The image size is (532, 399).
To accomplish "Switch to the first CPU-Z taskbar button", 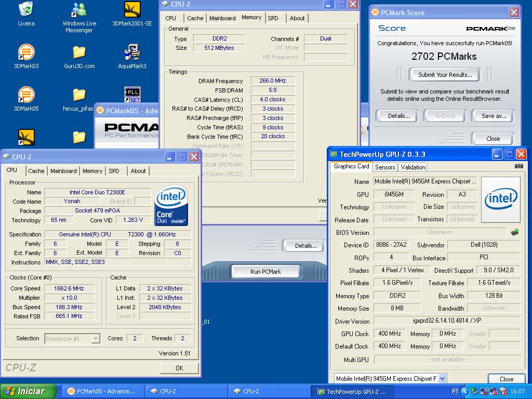I will (x=187, y=391).
